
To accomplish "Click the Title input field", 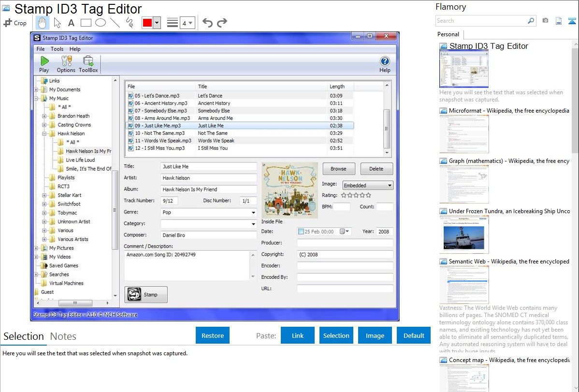I will pos(209,167).
